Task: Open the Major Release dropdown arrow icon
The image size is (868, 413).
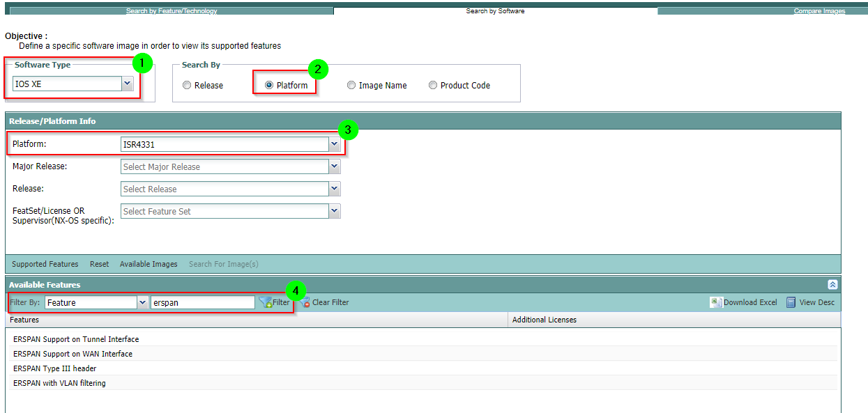Action: click(334, 166)
